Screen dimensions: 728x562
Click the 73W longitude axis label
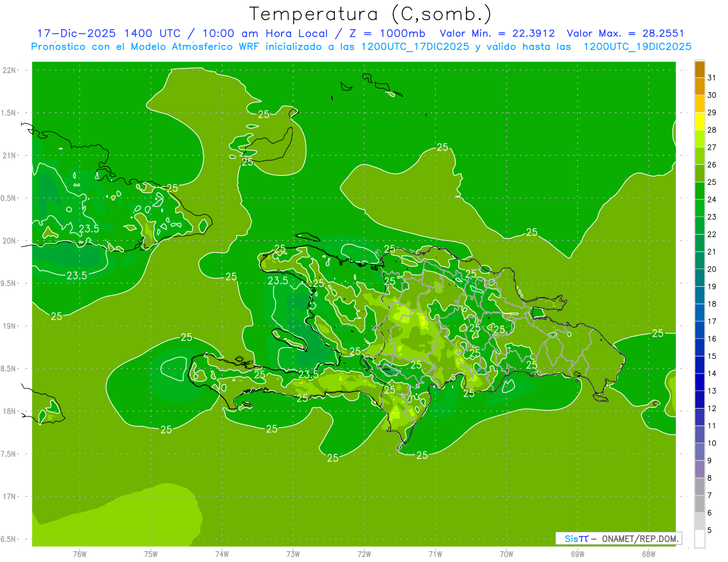pyautogui.click(x=293, y=554)
